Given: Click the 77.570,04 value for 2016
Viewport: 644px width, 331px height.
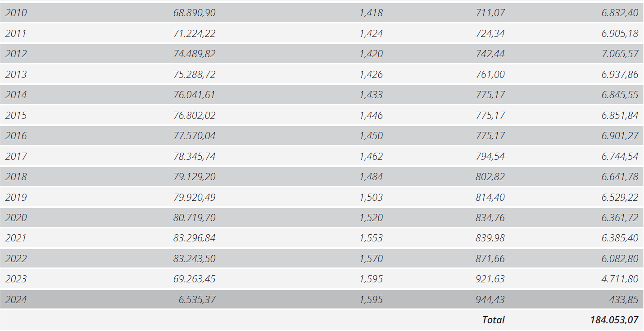Looking at the screenshot, I should click(x=195, y=136).
